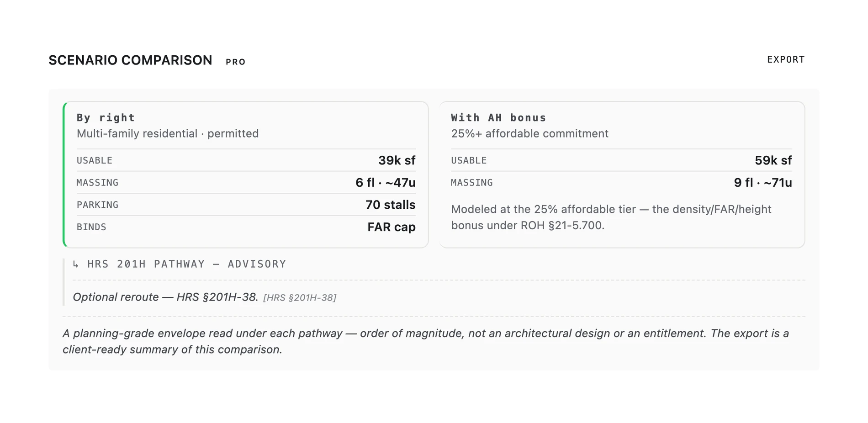Select the By right scenario card
Screen dimensions: 868x423
(246, 174)
